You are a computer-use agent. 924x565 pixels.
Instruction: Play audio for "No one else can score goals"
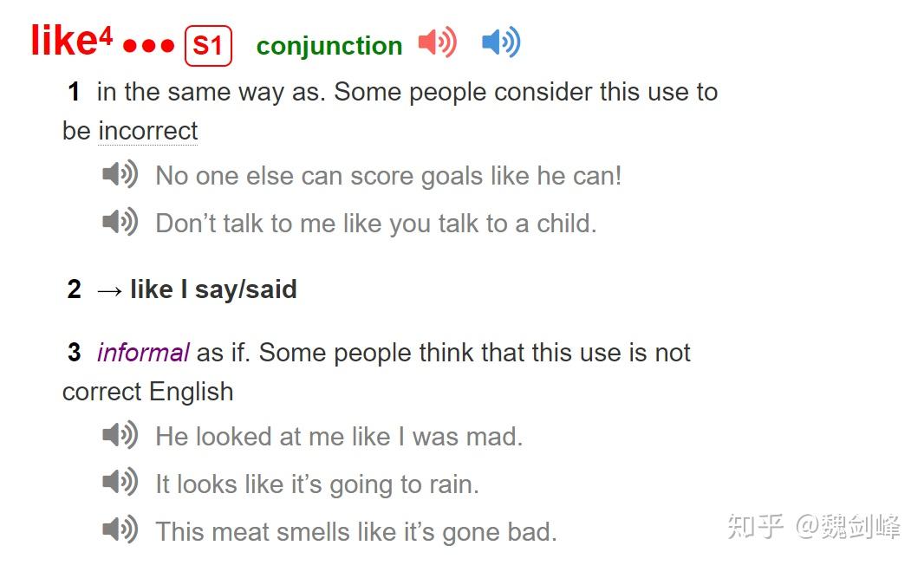click(x=120, y=175)
